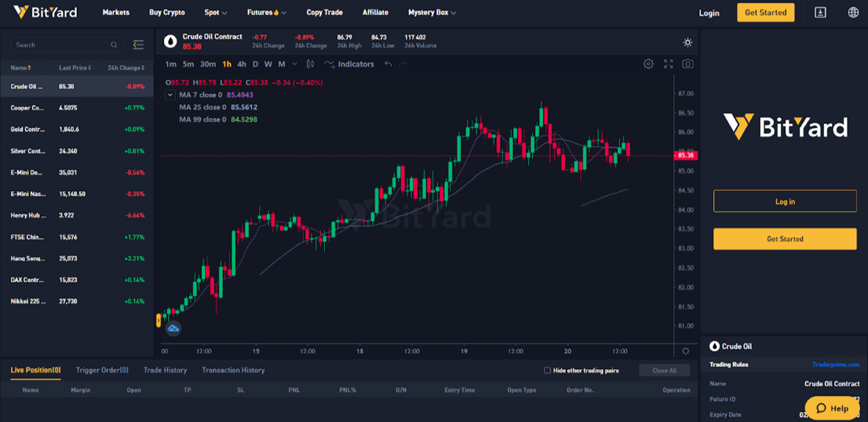Take a chart snapshot with camera icon
This screenshot has width=868, height=422.
pos(688,64)
